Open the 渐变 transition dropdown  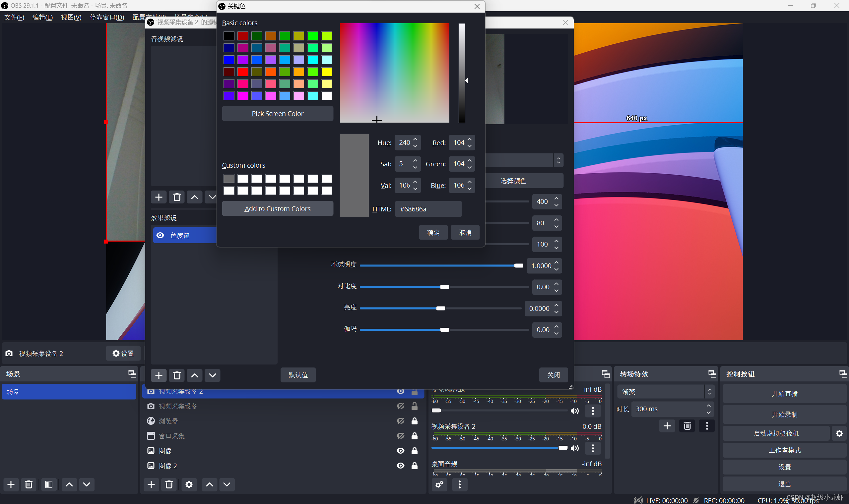666,392
